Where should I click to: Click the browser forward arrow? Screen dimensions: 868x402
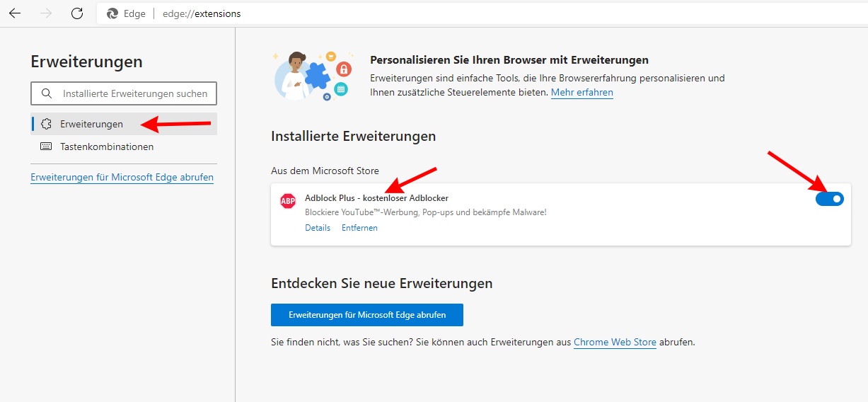coord(46,13)
